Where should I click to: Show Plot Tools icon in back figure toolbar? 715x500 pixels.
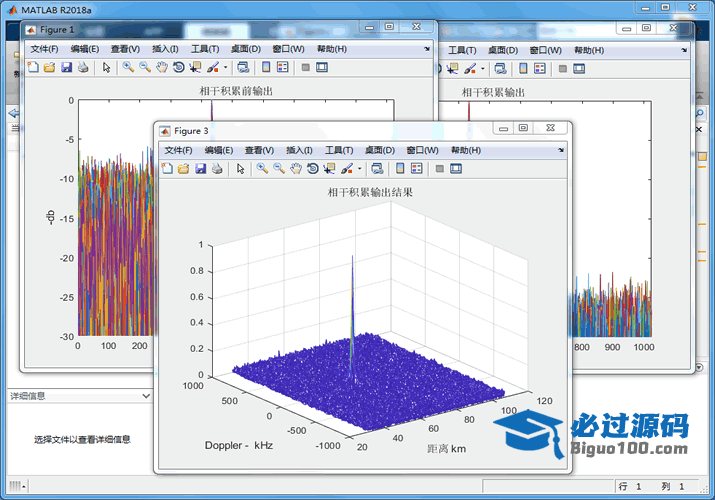coord(579,69)
